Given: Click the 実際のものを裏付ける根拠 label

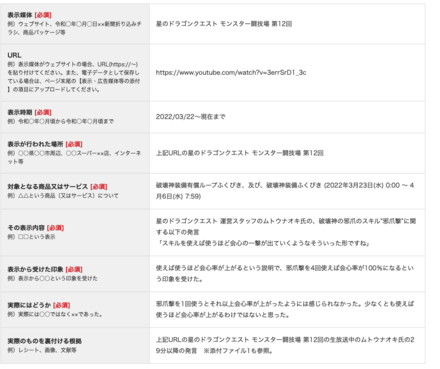Looking at the screenshot, I should [x=44, y=341].
